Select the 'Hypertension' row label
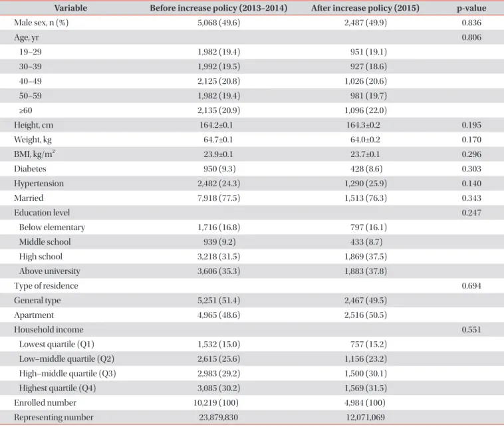Screen dimensions: 504x427 tap(39, 184)
